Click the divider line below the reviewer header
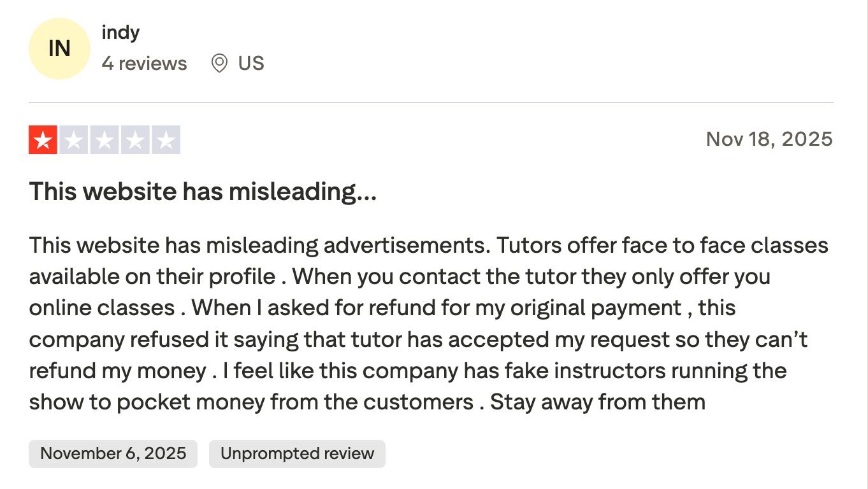 pos(431,102)
